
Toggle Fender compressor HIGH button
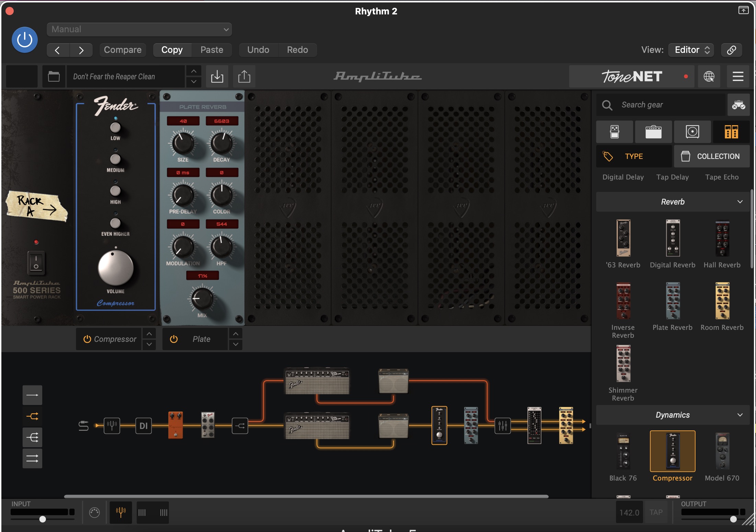pyautogui.click(x=115, y=191)
